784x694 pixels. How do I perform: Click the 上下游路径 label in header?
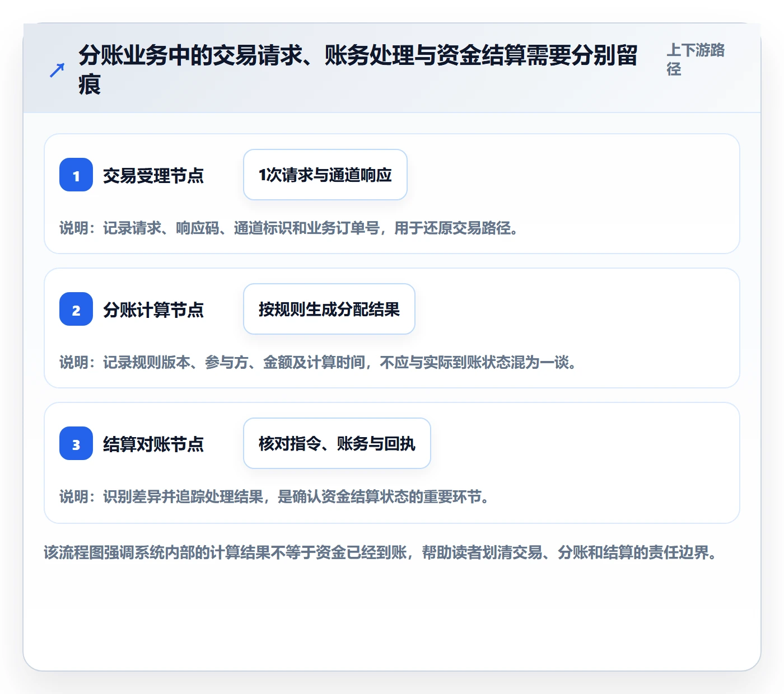(696, 59)
